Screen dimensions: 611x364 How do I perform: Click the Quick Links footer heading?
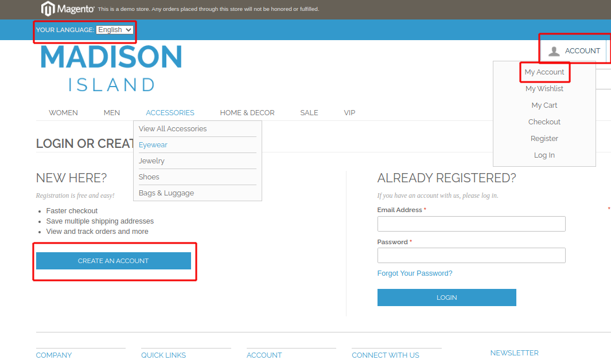pos(164,355)
